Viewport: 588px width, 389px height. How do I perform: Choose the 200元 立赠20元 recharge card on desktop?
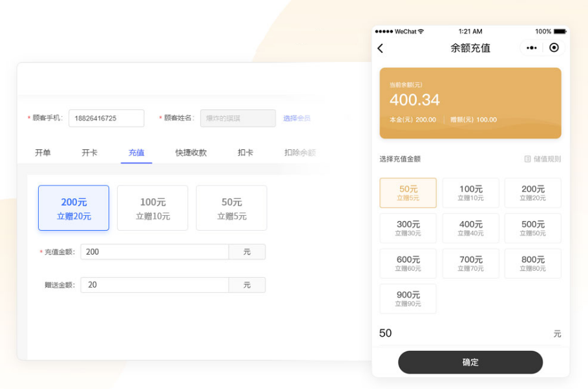[x=74, y=208]
